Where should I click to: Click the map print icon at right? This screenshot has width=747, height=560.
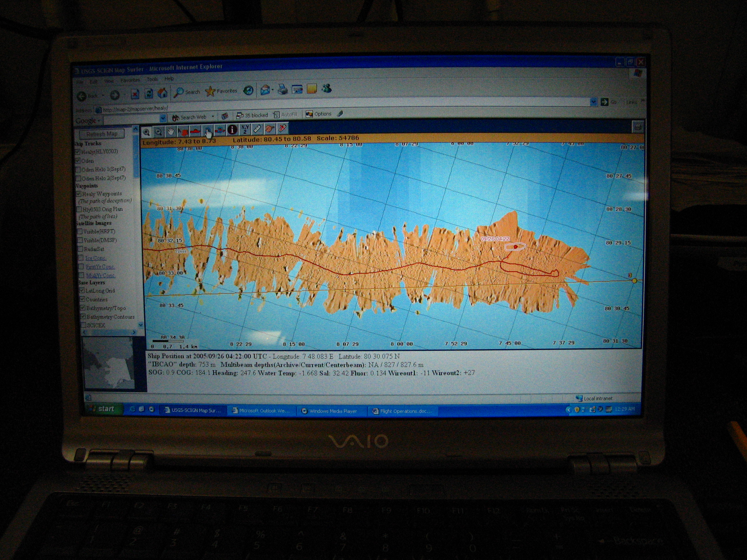637,127
